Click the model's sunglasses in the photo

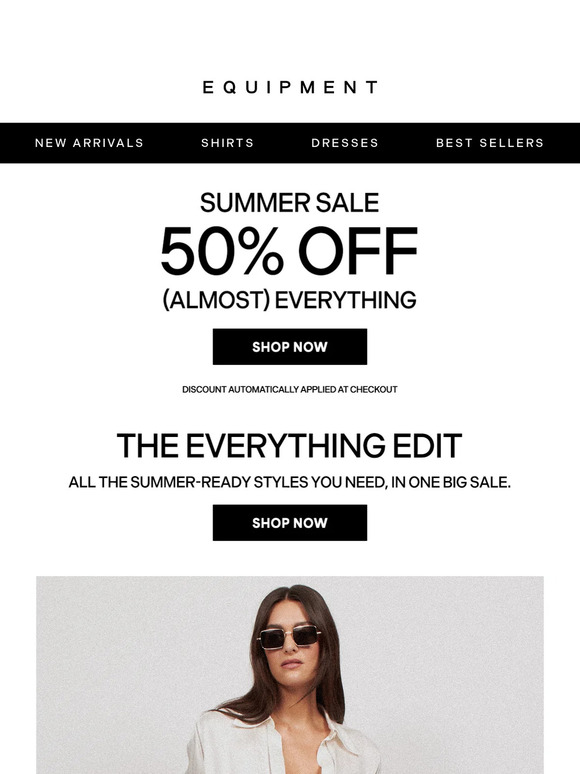(x=289, y=637)
